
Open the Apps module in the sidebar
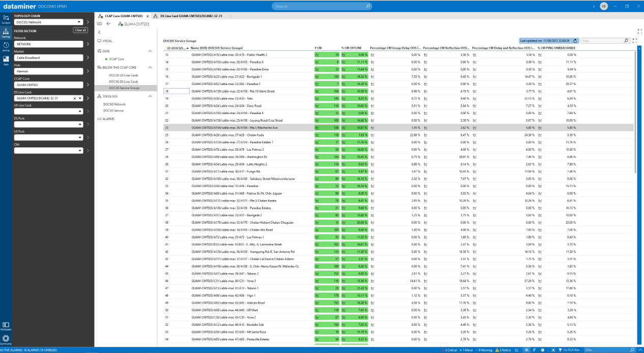click(x=6, y=60)
